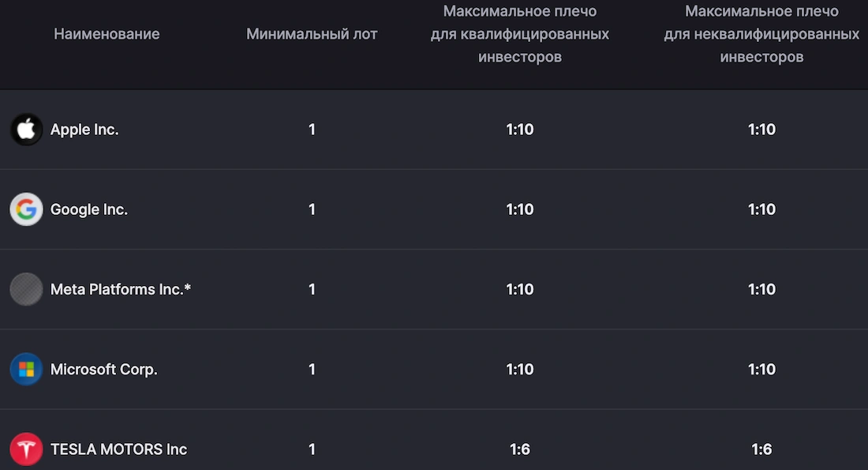Click Microsoft's 1:10 unqualified leverage value

point(761,369)
